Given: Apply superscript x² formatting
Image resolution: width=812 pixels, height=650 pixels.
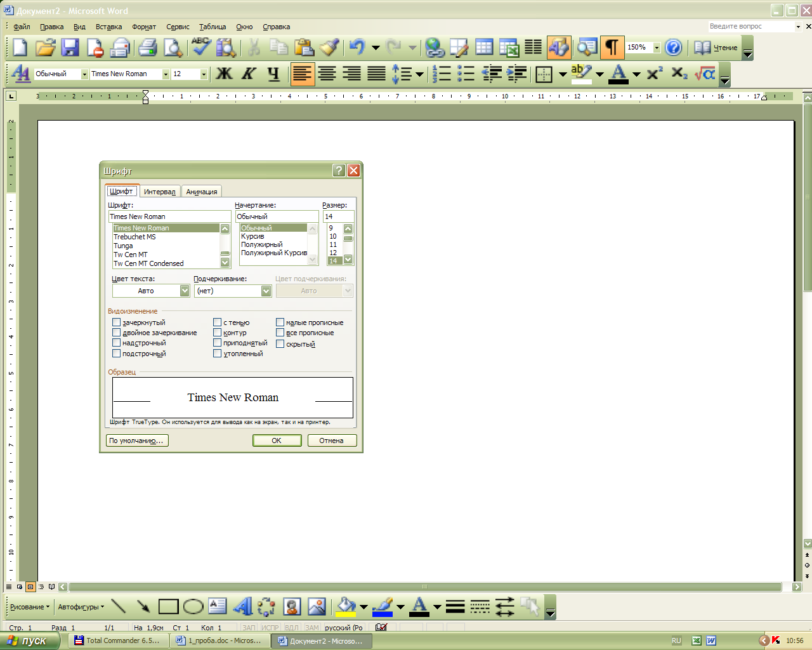Looking at the screenshot, I should pyautogui.click(x=655, y=74).
